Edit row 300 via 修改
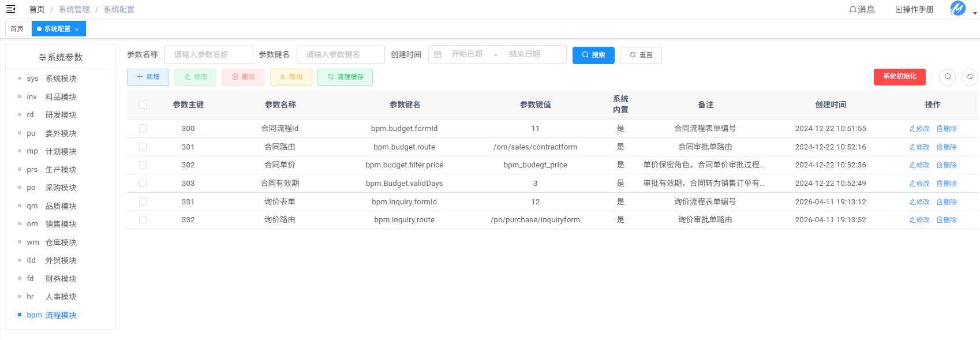Viewport: 980px width, 340px height. click(919, 129)
